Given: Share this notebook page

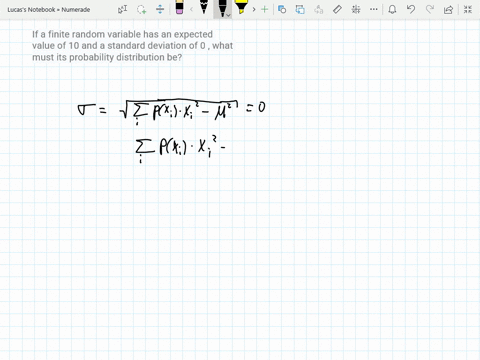Looking at the screenshot, I should click(448, 9).
